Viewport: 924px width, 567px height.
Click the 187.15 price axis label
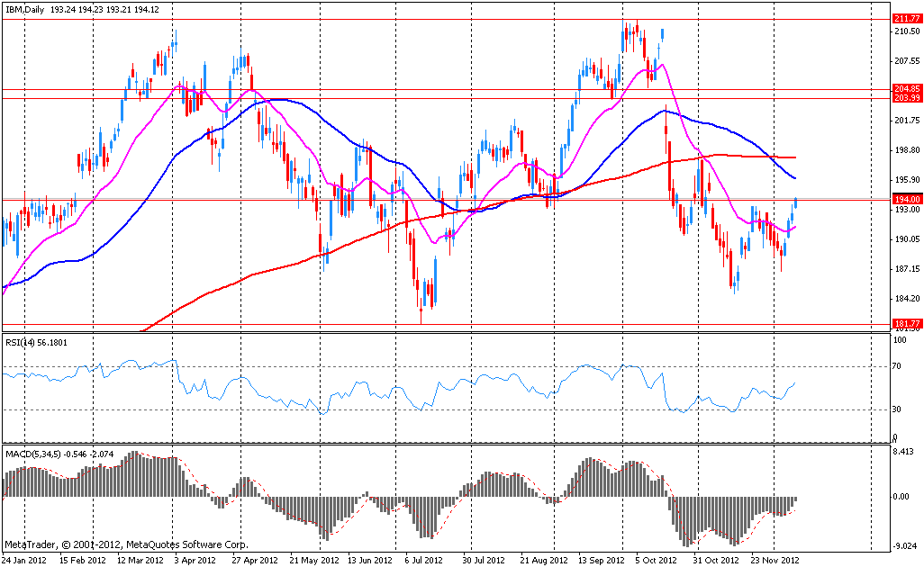click(x=905, y=268)
